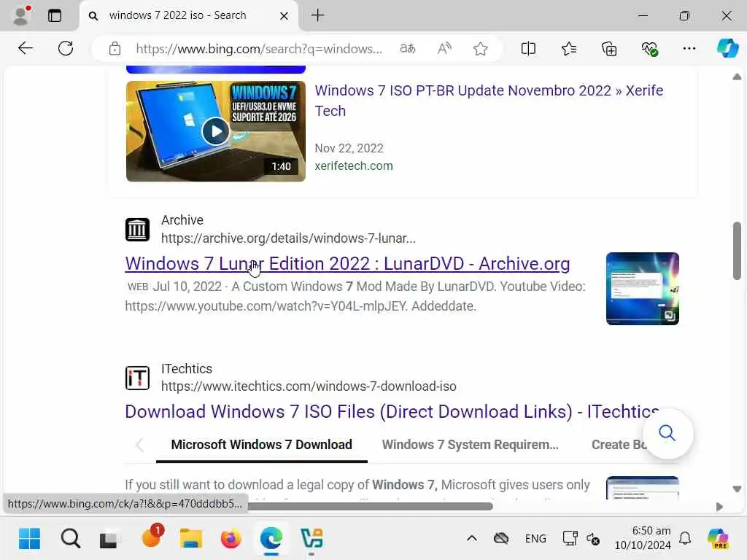This screenshot has height=560, width=747.
Task: Open clock showing 6:50 am 10/10/2024
Action: pyautogui.click(x=643, y=538)
